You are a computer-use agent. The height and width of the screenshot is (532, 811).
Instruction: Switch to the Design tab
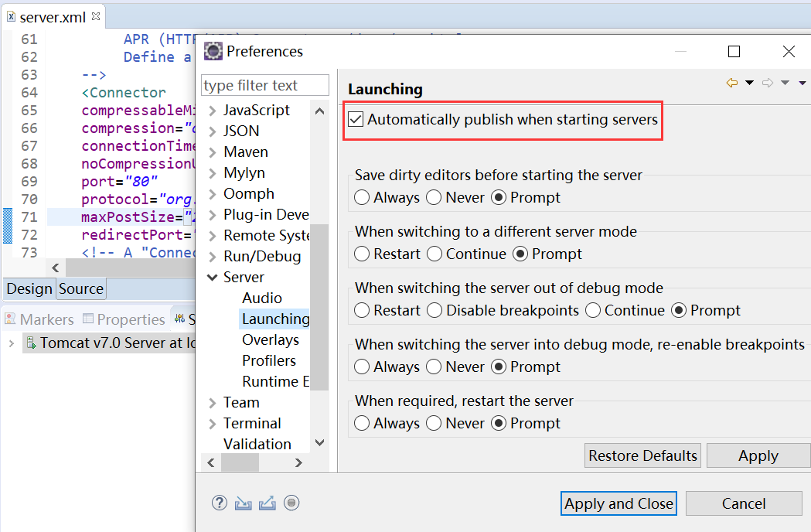[x=29, y=288]
